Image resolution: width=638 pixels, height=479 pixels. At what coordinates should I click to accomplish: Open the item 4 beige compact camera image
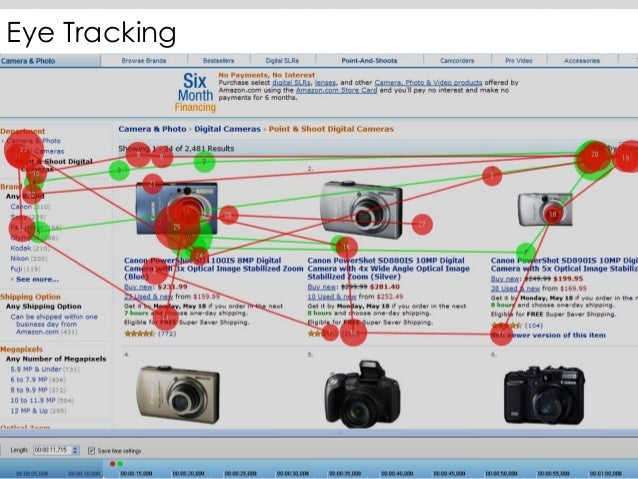(x=178, y=394)
